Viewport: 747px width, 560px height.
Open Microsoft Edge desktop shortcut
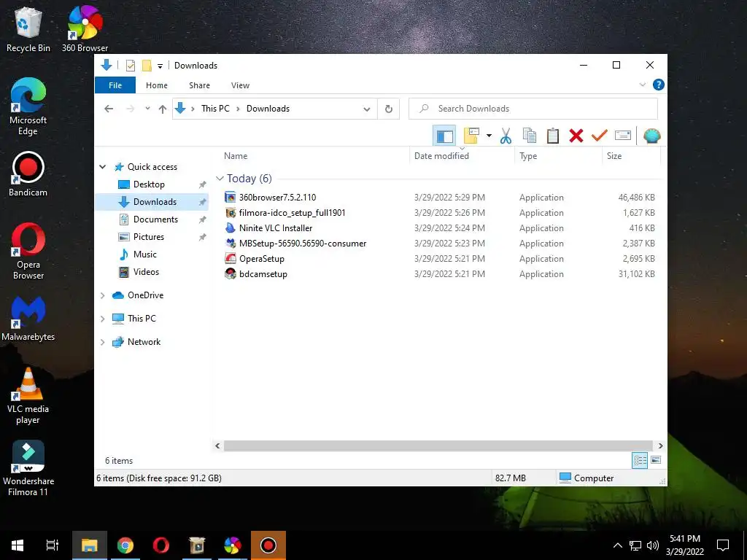point(28,106)
